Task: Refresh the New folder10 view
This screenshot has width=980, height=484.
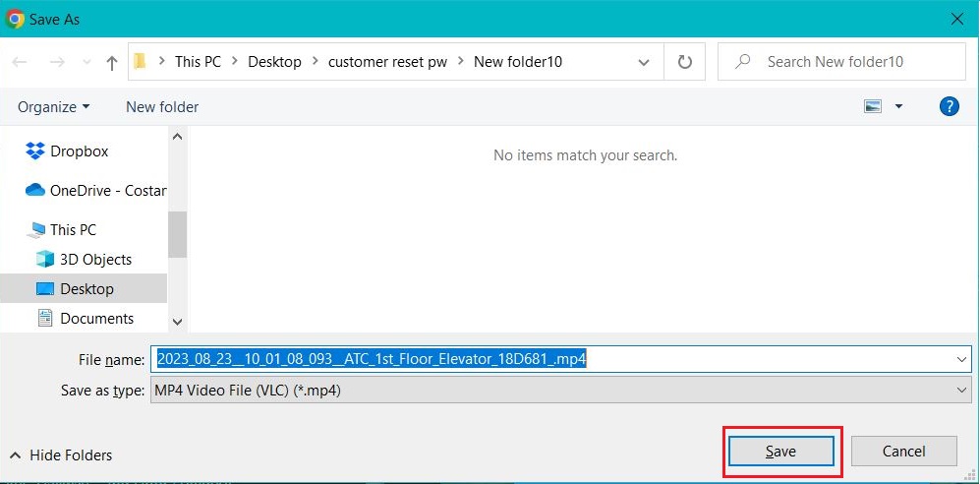Action: (685, 62)
